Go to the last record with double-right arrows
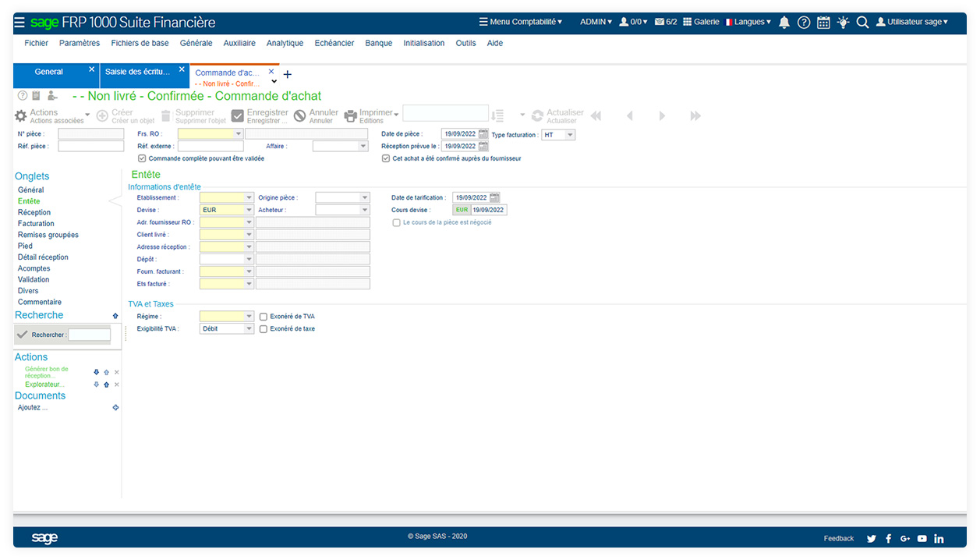Viewport: 980px width, 560px height. tap(695, 116)
